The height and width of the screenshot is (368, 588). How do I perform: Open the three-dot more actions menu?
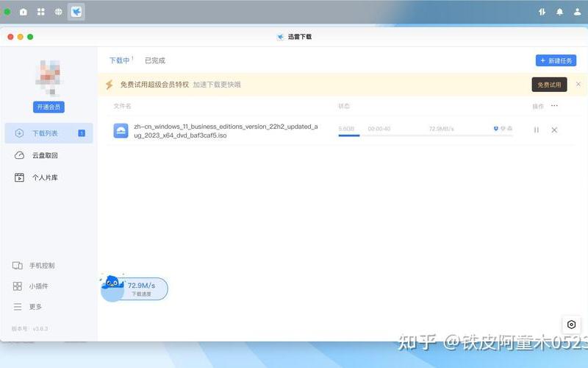point(554,106)
